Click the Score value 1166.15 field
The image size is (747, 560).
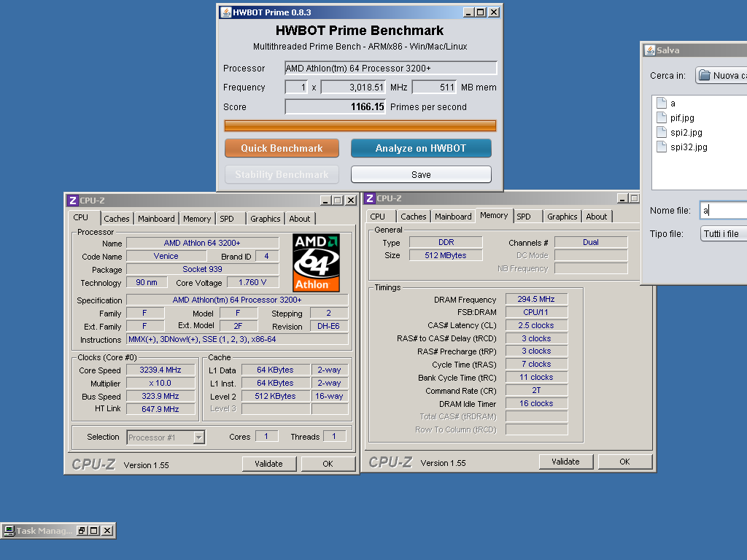(x=336, y=106)
